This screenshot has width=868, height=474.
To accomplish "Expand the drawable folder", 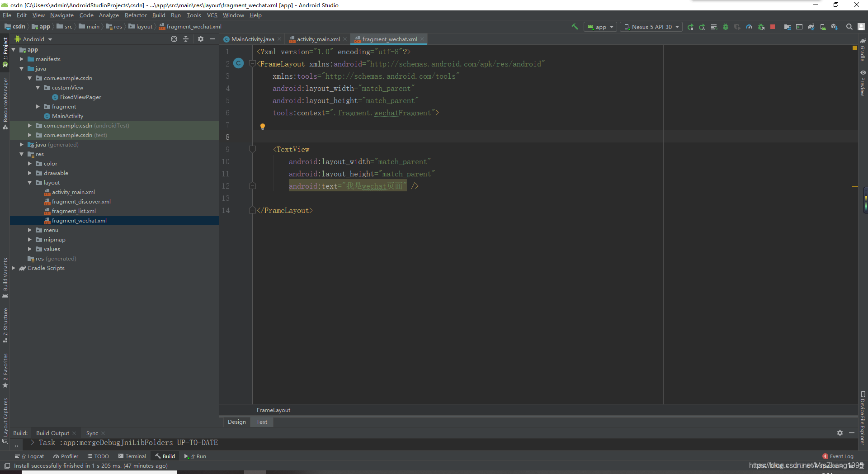I will [x=30, y=173].
